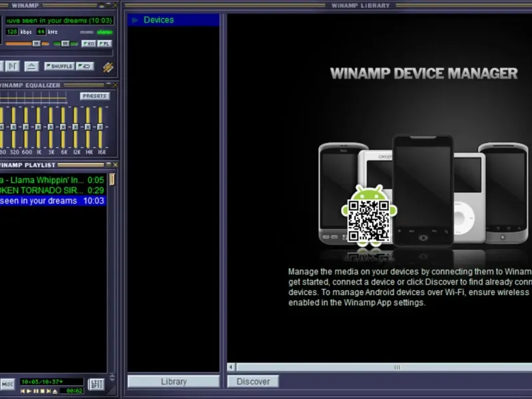
Task: Select the 'TORNADO SIR...' playlist entry
Action: [53, 190]
